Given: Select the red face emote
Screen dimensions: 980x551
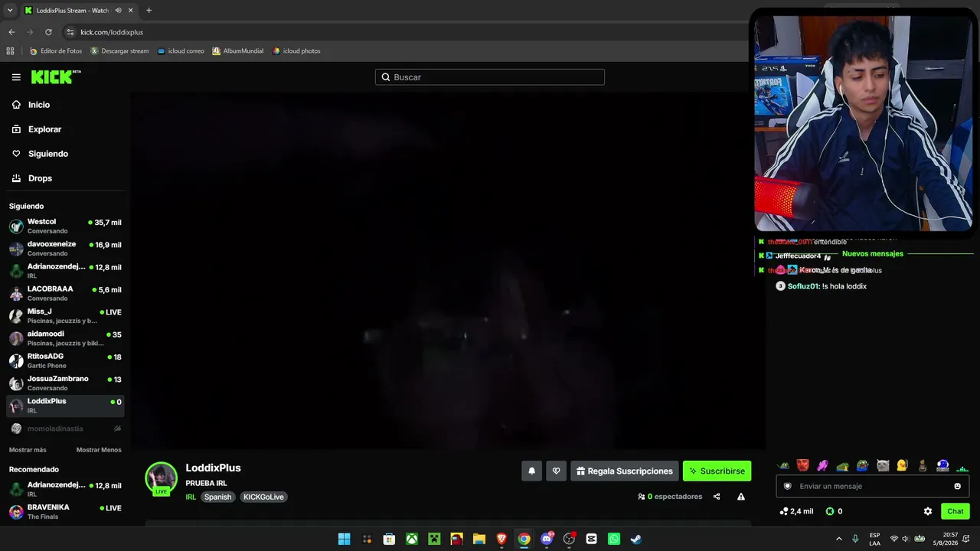Looking at the screenshot, I should pos(803,465).
